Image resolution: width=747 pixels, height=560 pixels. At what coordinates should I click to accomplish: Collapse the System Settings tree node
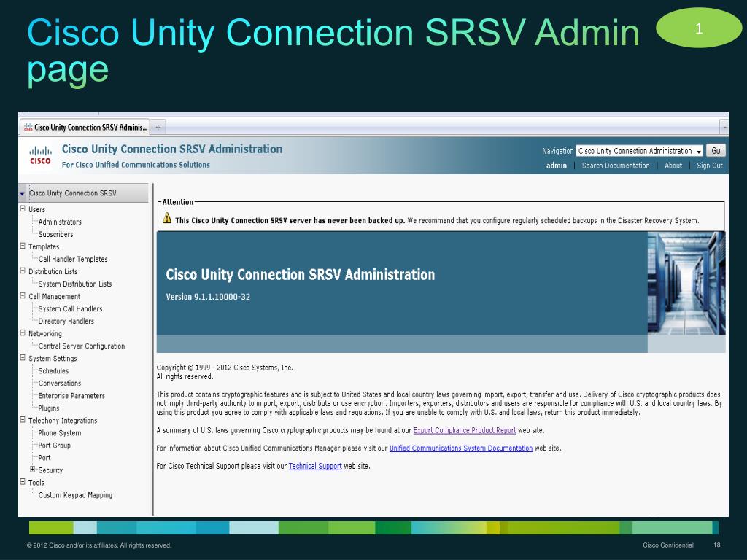[x=23, y=357]
